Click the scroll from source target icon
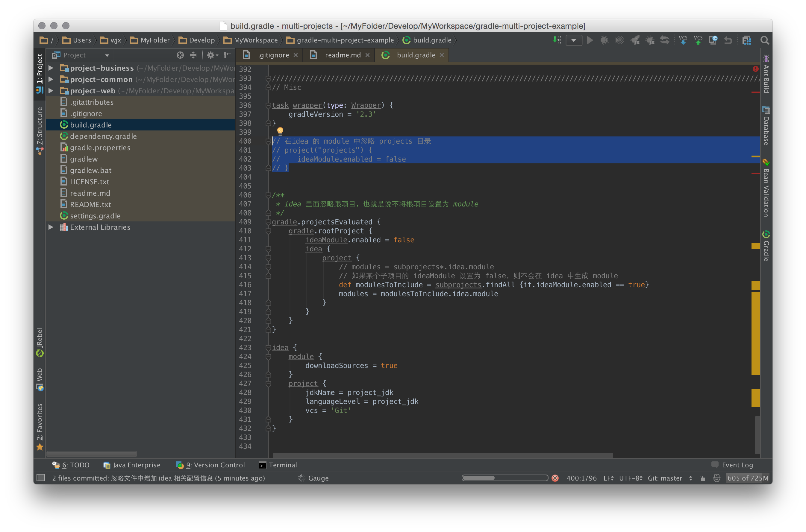Screen dimensions: 806x532 pyautogui.click(x=180, y=55)
